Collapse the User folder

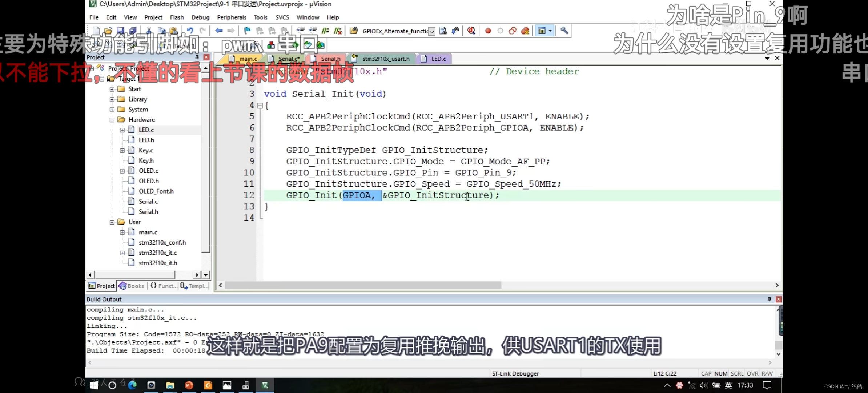point(112,222)
